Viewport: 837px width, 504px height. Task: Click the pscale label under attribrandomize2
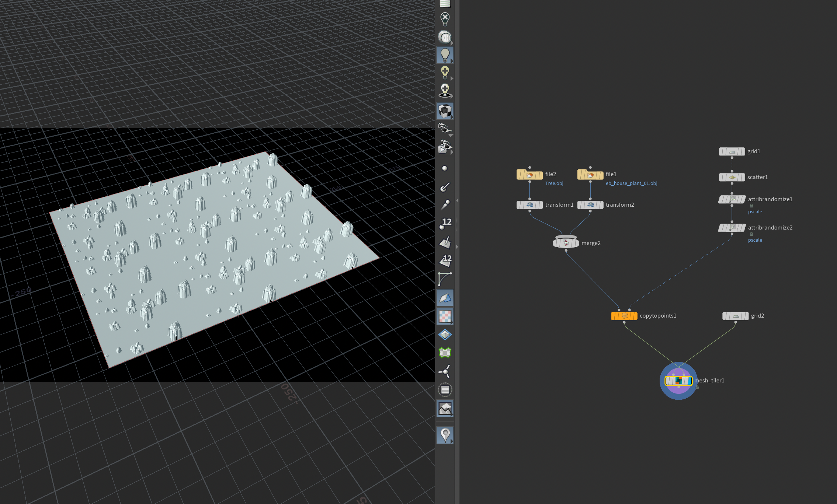click(x=755, y=240)
